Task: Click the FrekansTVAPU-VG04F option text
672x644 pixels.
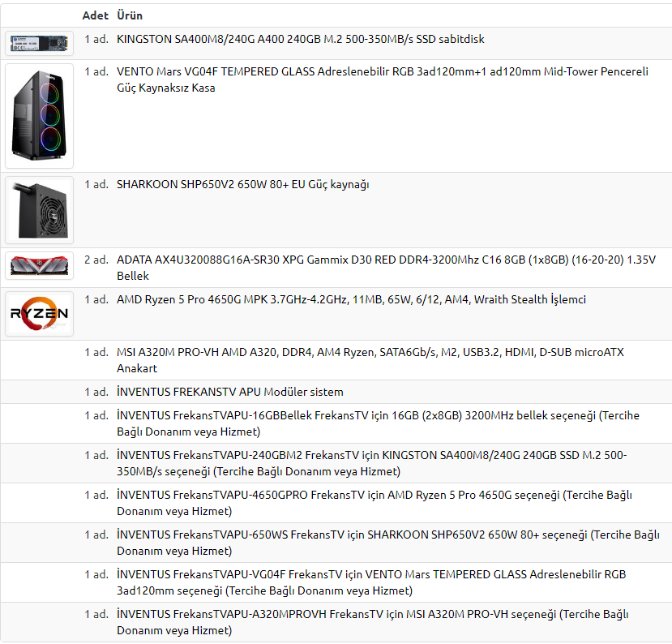Action: point(371,582)
